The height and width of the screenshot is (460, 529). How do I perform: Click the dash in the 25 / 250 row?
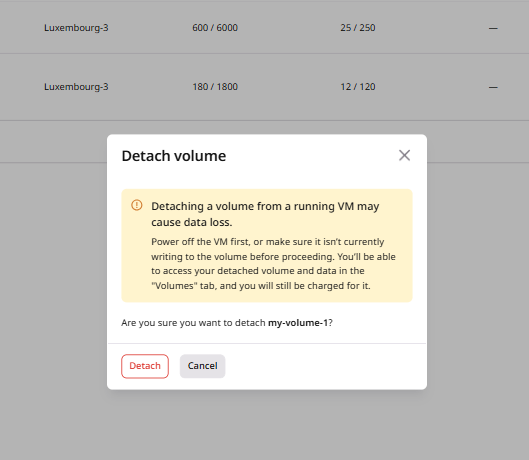tap(493, 28)
